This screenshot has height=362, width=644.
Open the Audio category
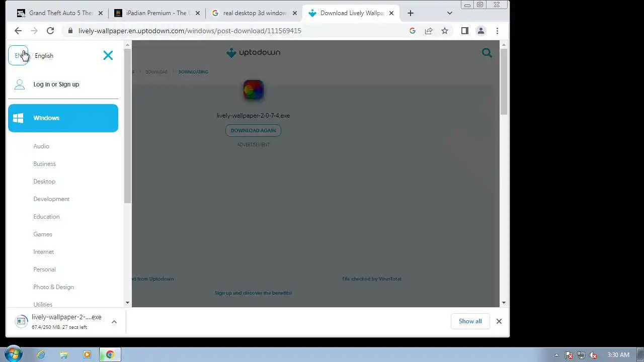click(x=41, y=146)
